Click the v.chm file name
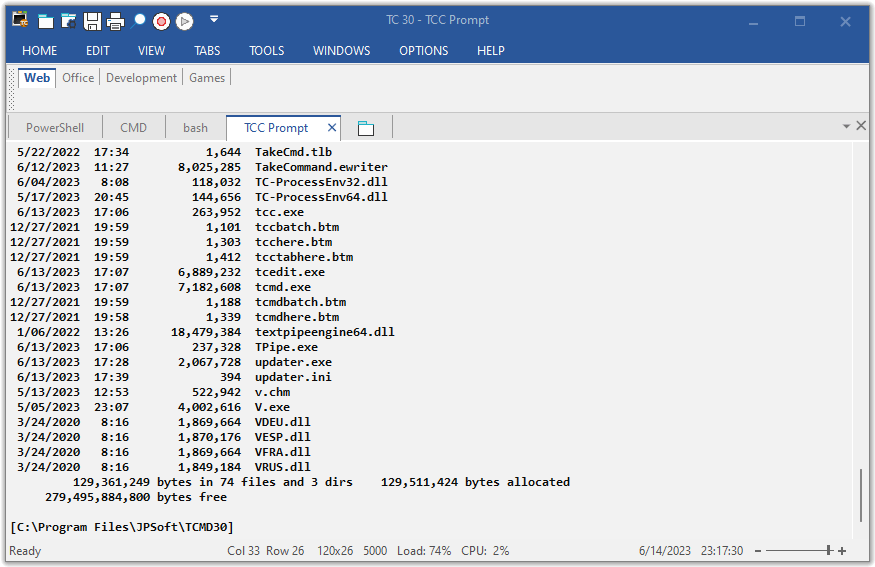Viewport: 875px width, 567px height. [272, 392]
